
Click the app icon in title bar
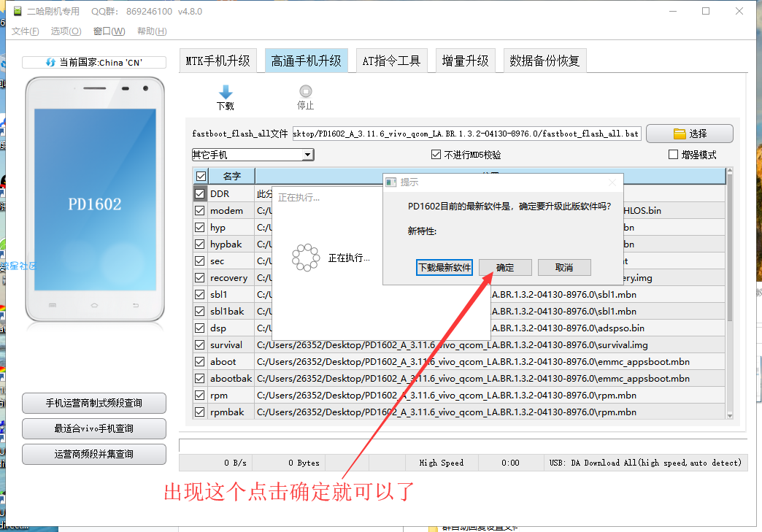18,11
